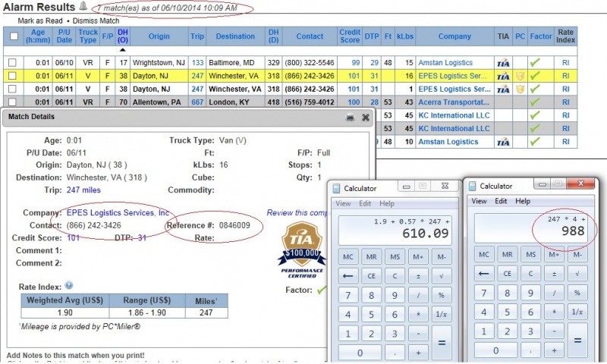The height and width of the screenshot is (364, 607).
Task: Click the TIA logo in the bottom Amstan row
Action: pyautogui.click(x=503, y=142)
